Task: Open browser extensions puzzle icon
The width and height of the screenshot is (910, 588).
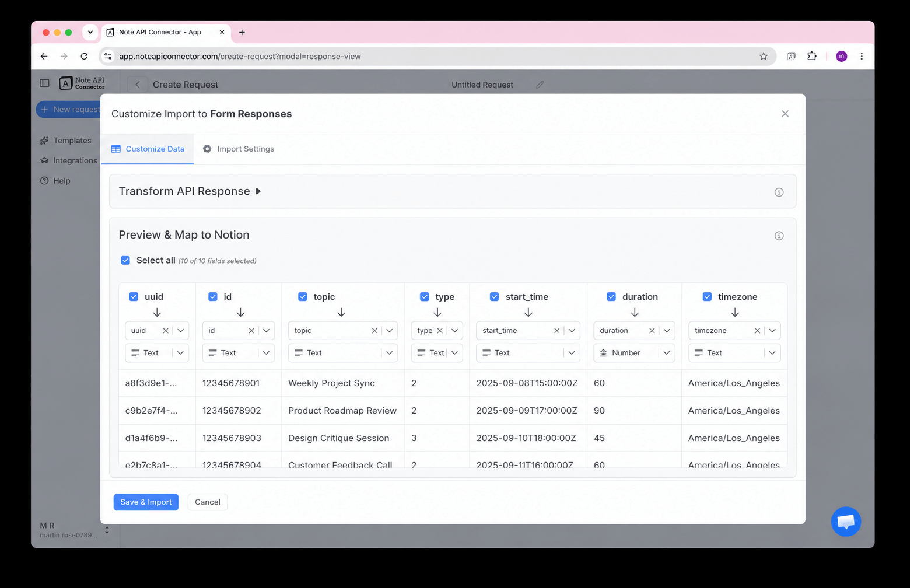Action: 811,57
